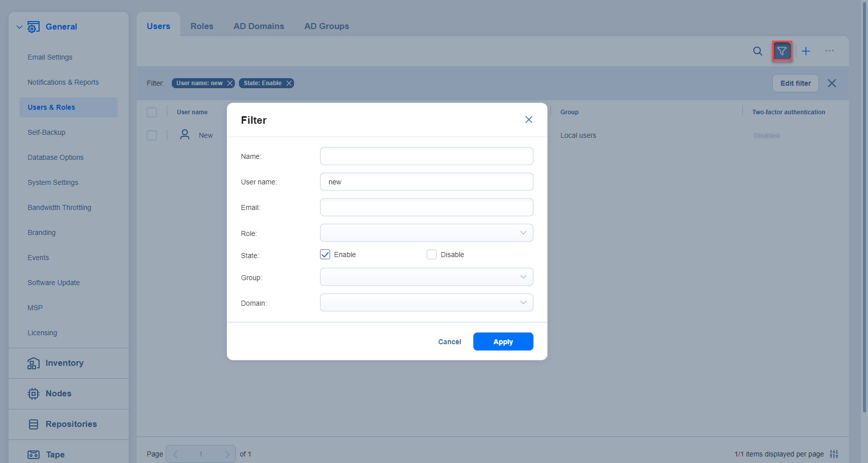868x463 pixels.
Task: Click the plus icon to add user
Action: [x=805, y=51]
